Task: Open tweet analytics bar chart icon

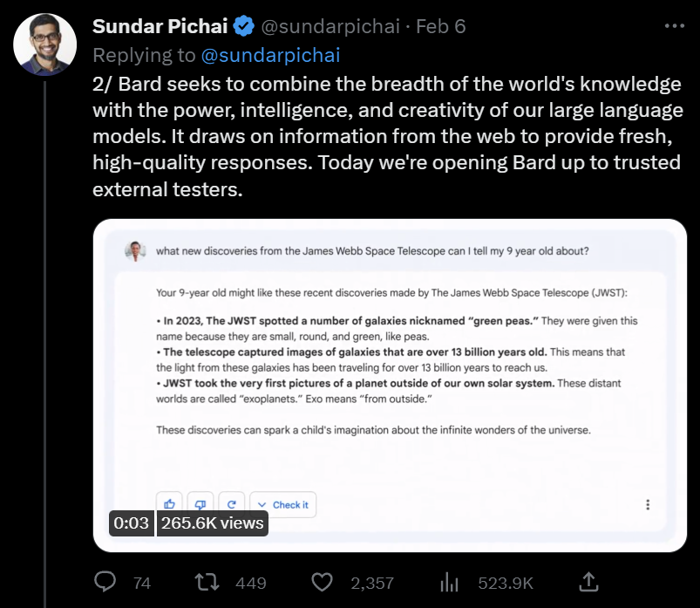Action: tap(449, 582)
